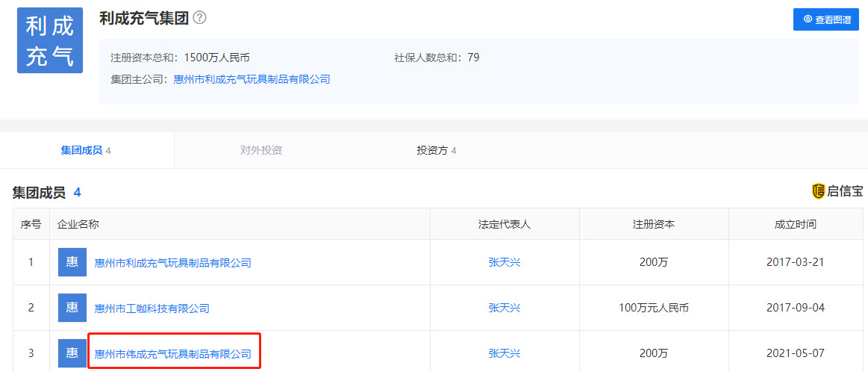
Task: Select the date 2021-05-07
Action: click(796, 353)
